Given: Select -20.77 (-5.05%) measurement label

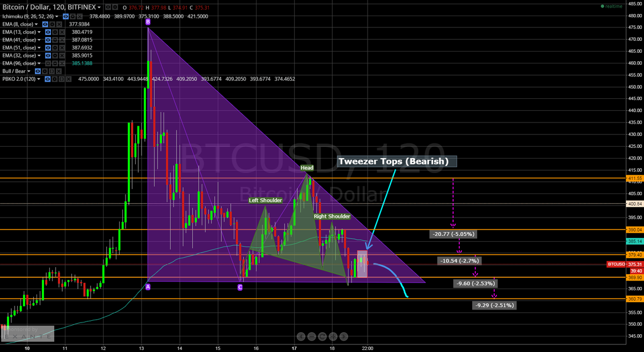Looking at the screenshot, I should tap(453, 234).
